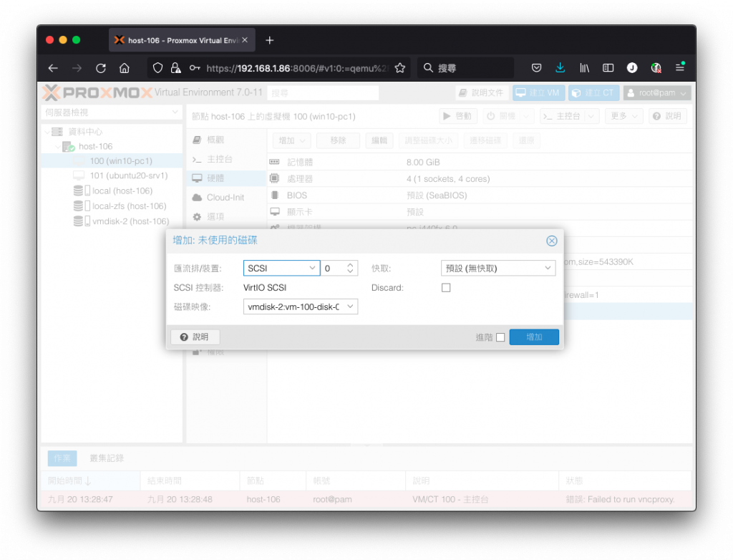Open the library bookshelf icon
Image resolution: width=733 pixels, height=560 pixels.
tap(584, 68)
